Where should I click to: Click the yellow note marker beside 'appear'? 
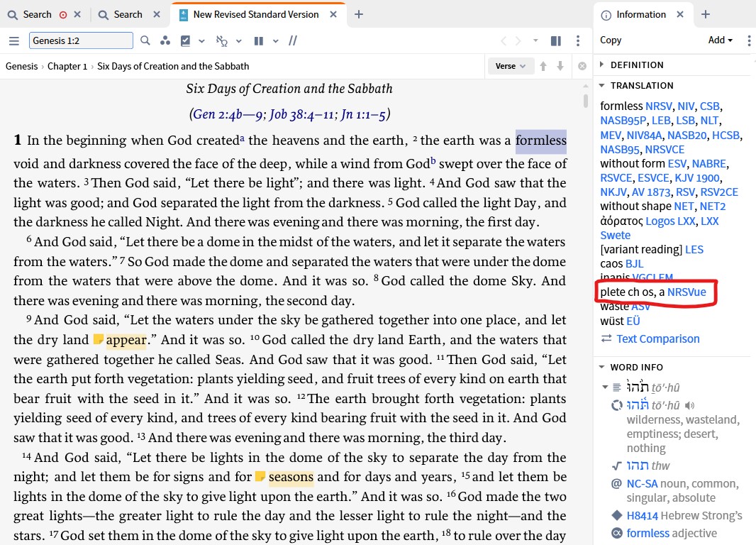99,339
